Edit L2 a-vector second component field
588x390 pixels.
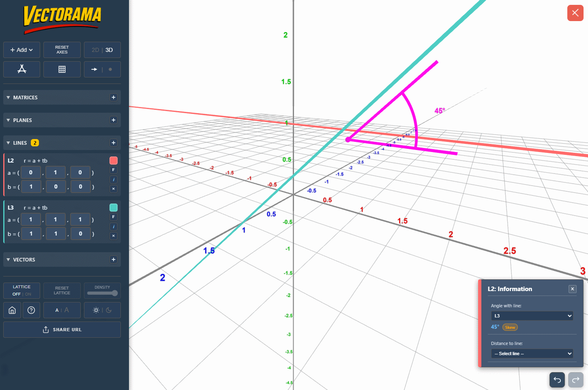(x=56, y=172)
